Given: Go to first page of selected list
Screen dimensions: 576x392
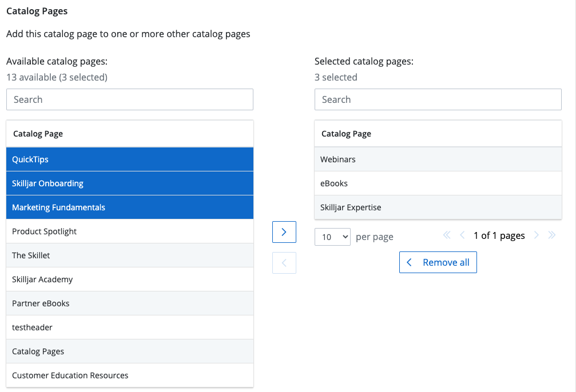Looking at the screenshot, I should coord(447,235).
